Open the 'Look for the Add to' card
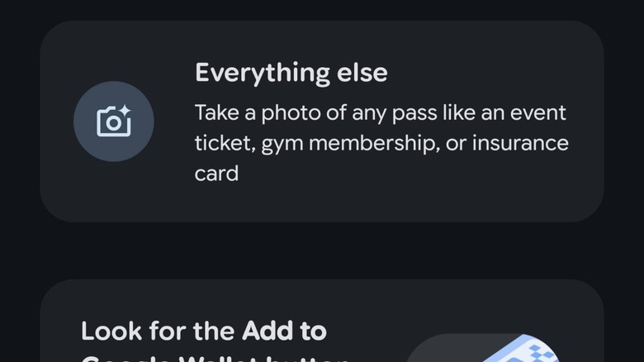Image resolution: width=644 pixels, height=362 pixels. tap(322, 321)
